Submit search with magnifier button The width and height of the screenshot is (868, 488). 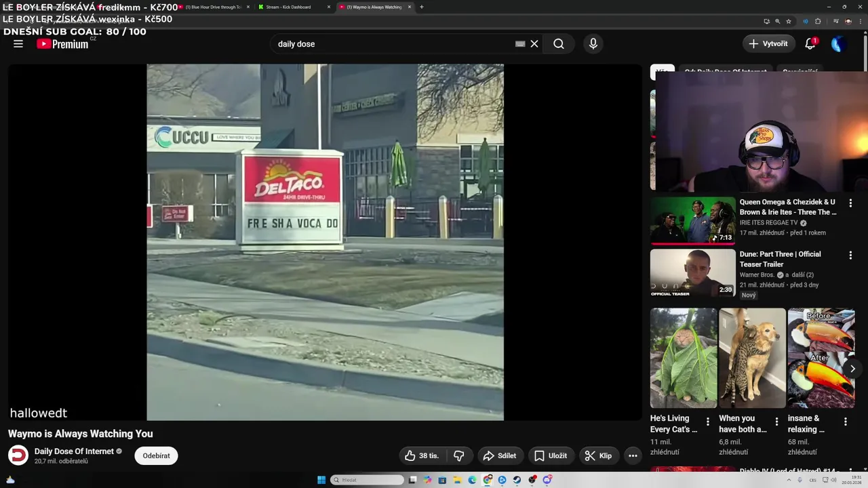point(559,44)
